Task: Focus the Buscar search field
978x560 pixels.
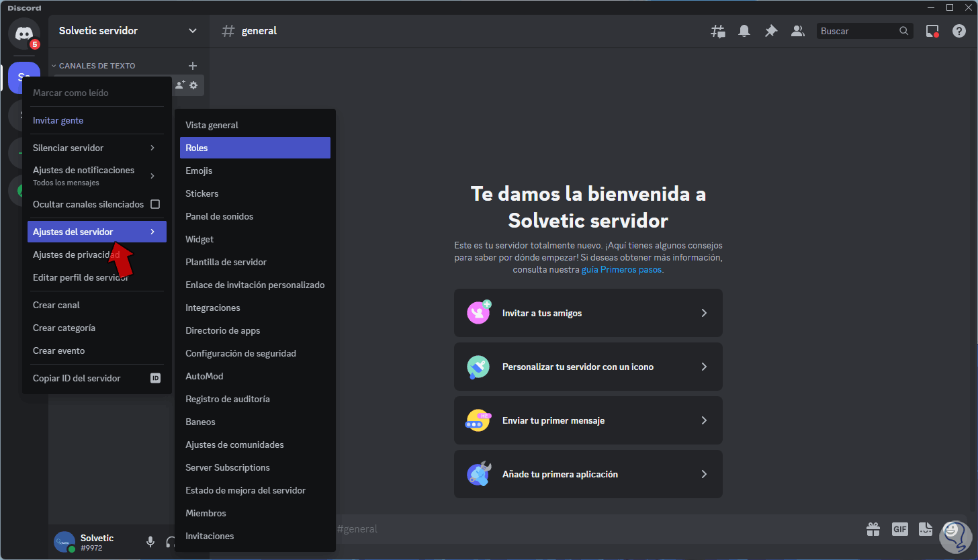Action: 865,31
